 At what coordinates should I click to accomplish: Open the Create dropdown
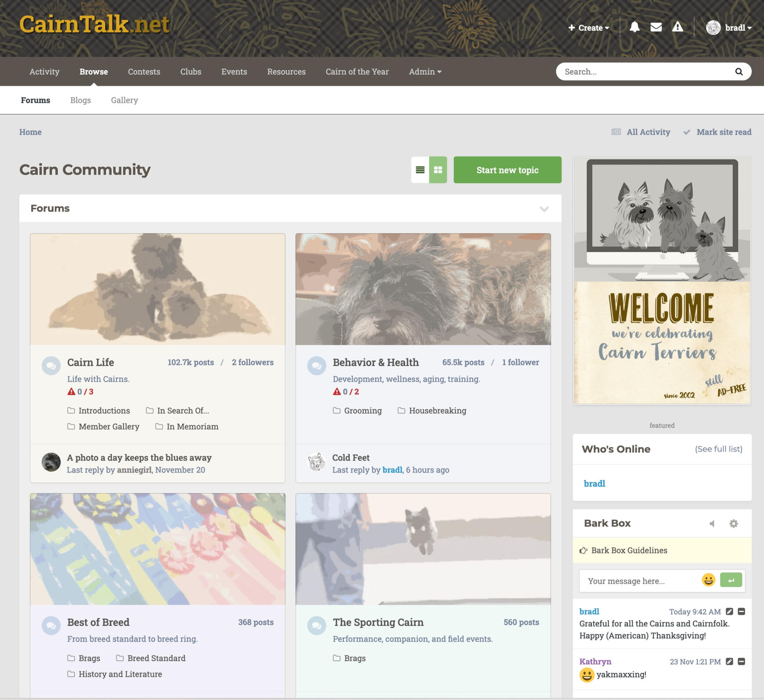[x=589, y=27]
